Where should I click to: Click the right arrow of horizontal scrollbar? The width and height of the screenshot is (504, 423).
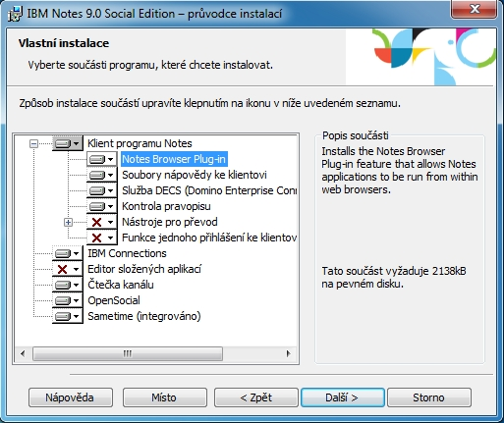(288, 353)
